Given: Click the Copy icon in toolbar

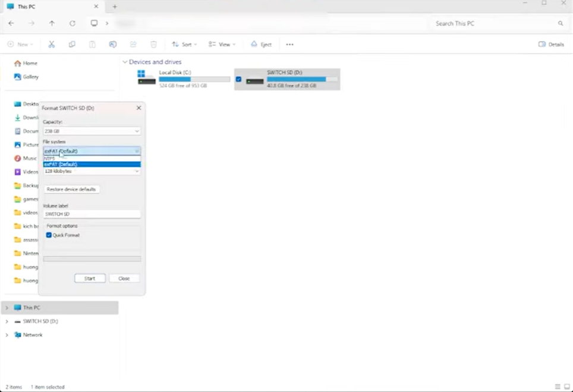Looking at the screenshot, I should click(72, 45).
